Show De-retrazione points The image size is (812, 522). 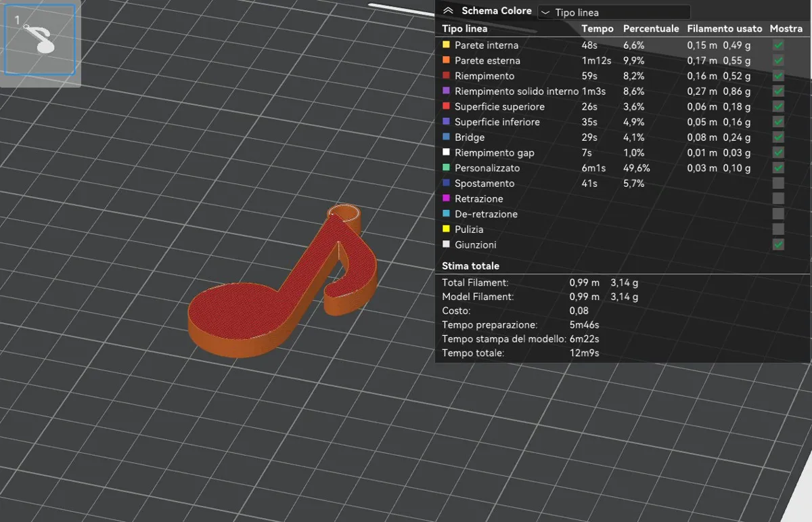tap(778, 214)
